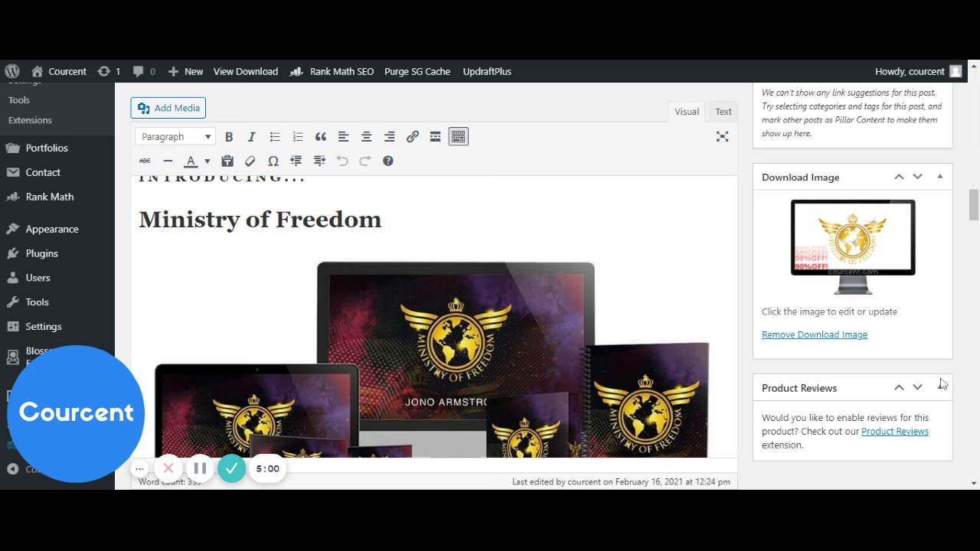
Task: Click the Italic formatting icon
Action: pyautogui.click(x=251, y=137)
